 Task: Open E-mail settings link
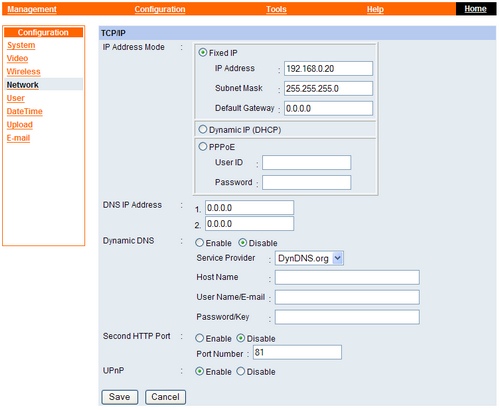pos(18,138)
